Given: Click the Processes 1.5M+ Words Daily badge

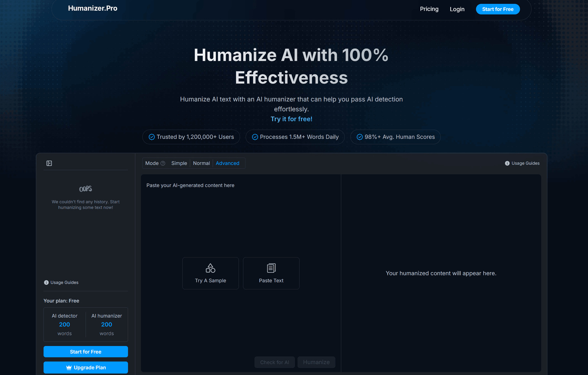Looking at the screenshot, I should (295, 137).
